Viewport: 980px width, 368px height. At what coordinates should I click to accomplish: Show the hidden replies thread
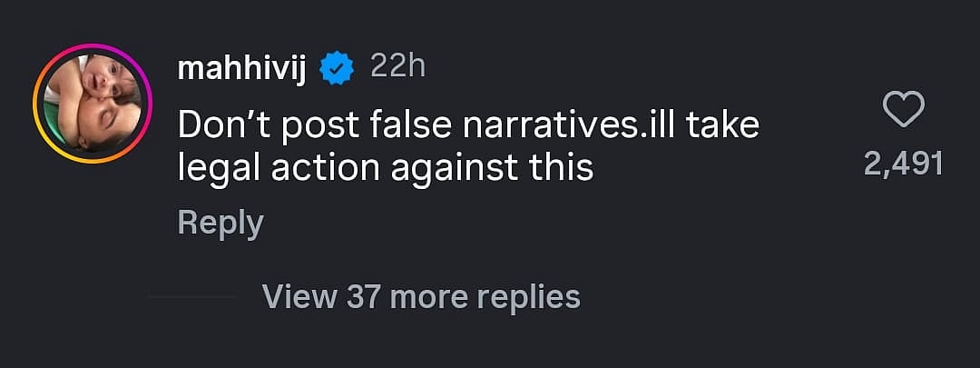[420, 295]
